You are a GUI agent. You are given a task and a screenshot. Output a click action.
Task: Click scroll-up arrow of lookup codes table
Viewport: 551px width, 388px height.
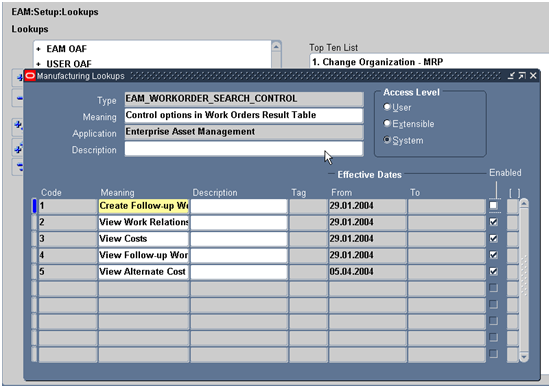[x=524, y=203]
